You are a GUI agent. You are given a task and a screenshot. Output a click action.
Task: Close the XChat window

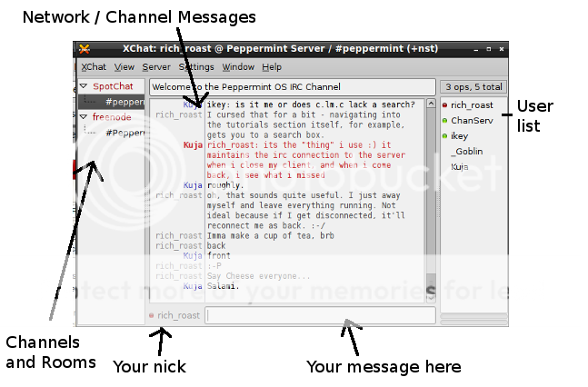(x=502, y=49)
